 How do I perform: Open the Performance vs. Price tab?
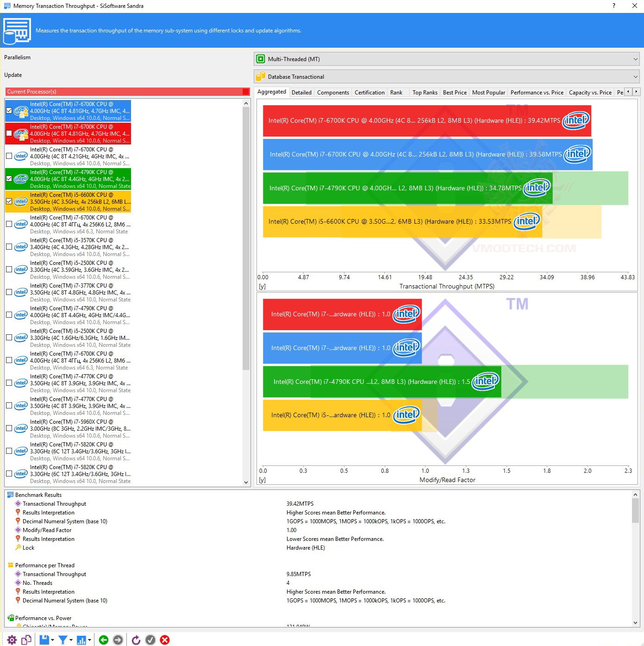pos(537,93)
